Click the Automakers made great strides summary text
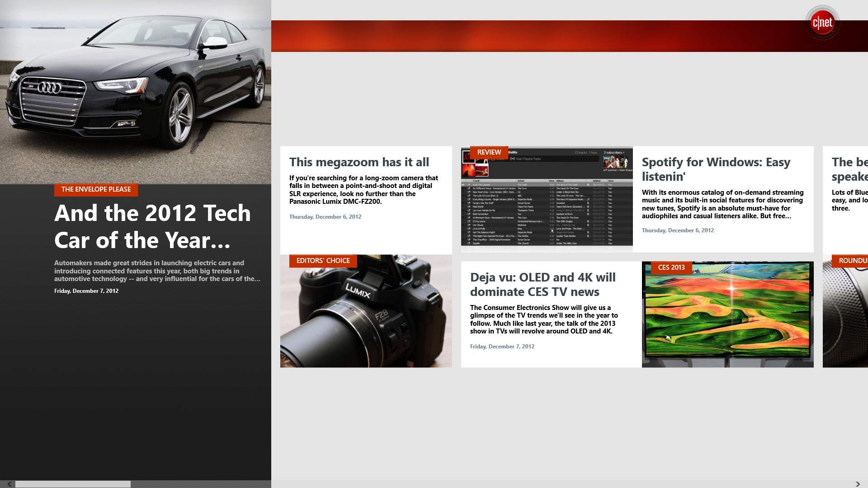 coord(157,271)
